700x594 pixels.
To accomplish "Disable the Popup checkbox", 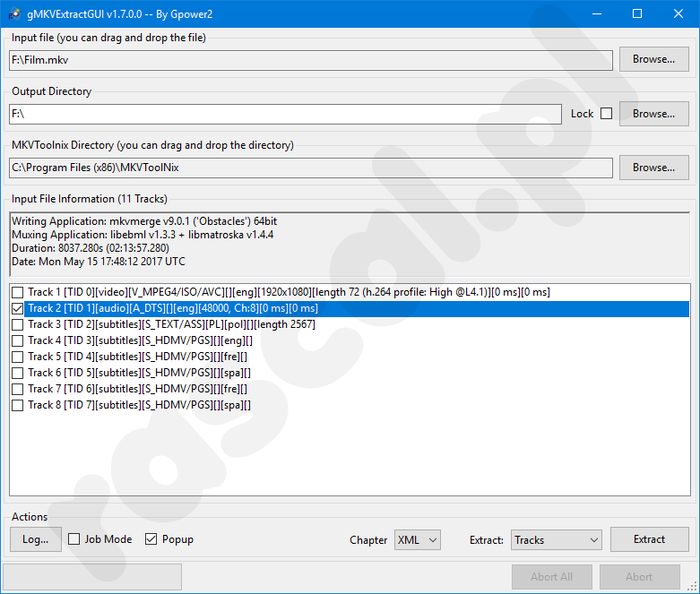I will 151,539.
